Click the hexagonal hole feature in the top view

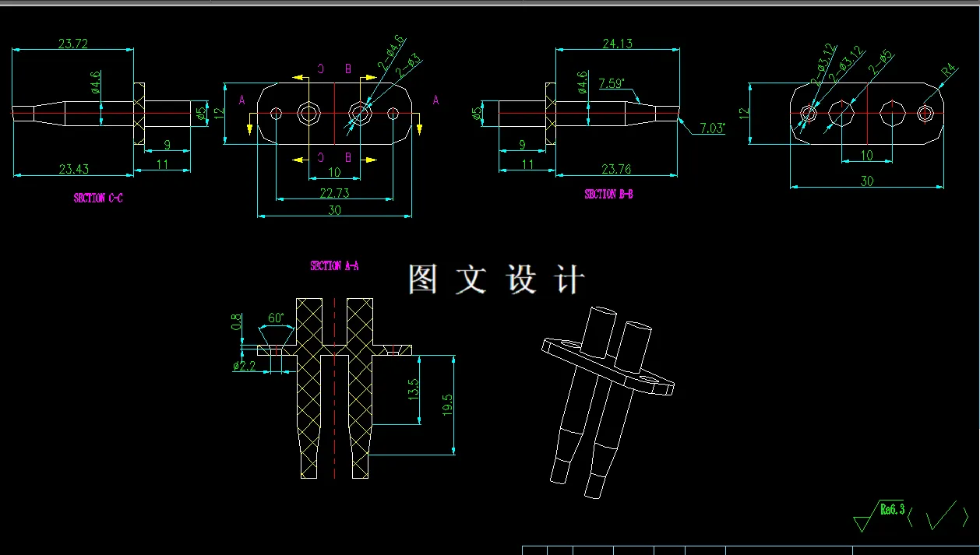[x=310, y=113]
